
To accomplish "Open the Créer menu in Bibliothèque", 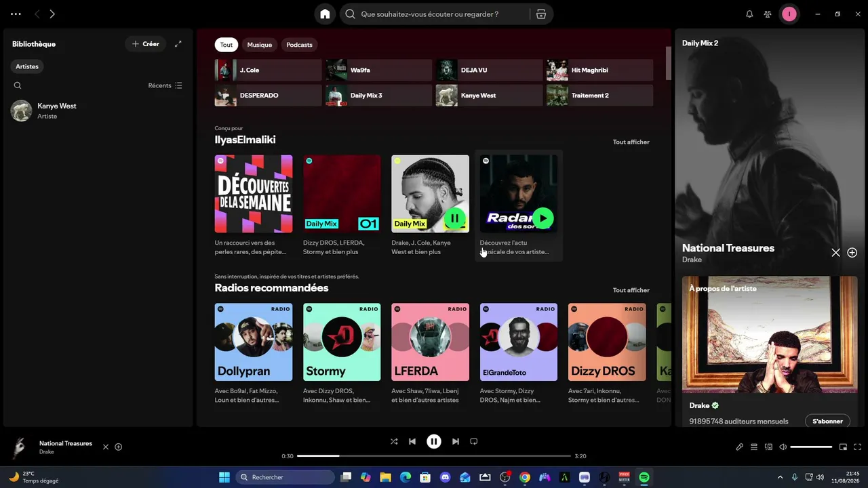I will (146, 44).
